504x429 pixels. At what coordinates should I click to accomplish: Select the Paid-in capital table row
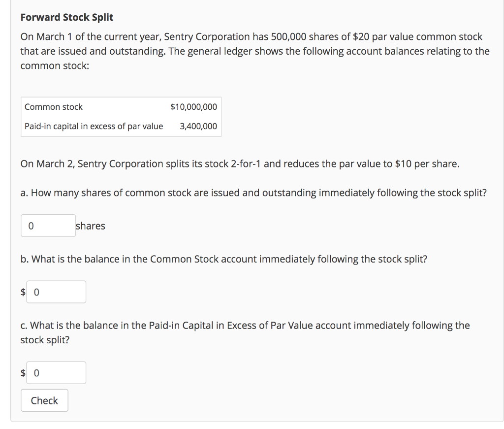(x=121, y=126)
